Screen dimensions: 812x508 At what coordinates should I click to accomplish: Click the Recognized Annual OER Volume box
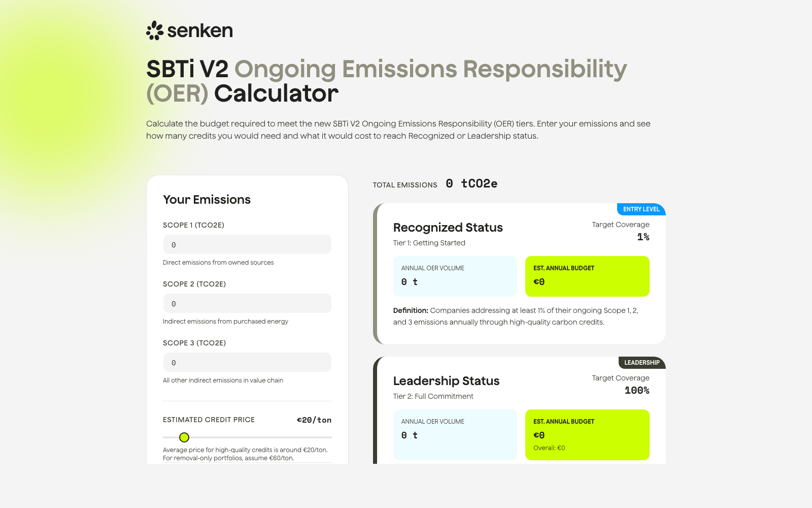(x=455, y=276)
